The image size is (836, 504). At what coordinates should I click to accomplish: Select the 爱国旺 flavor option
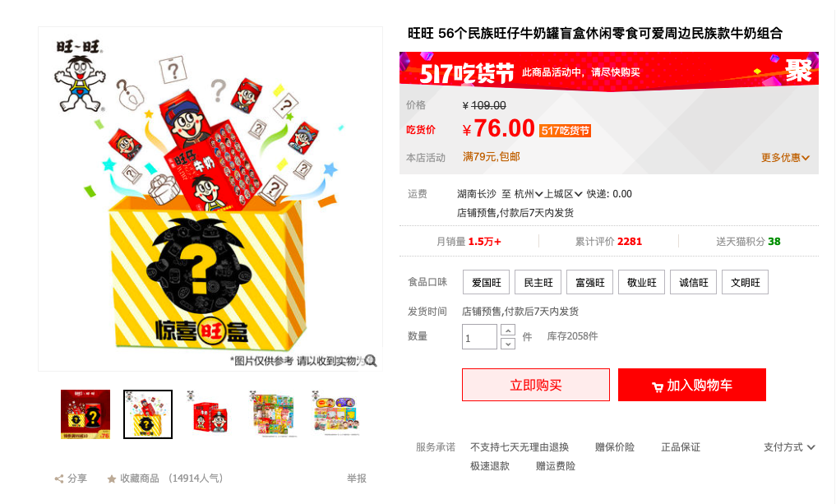[487, 282]
